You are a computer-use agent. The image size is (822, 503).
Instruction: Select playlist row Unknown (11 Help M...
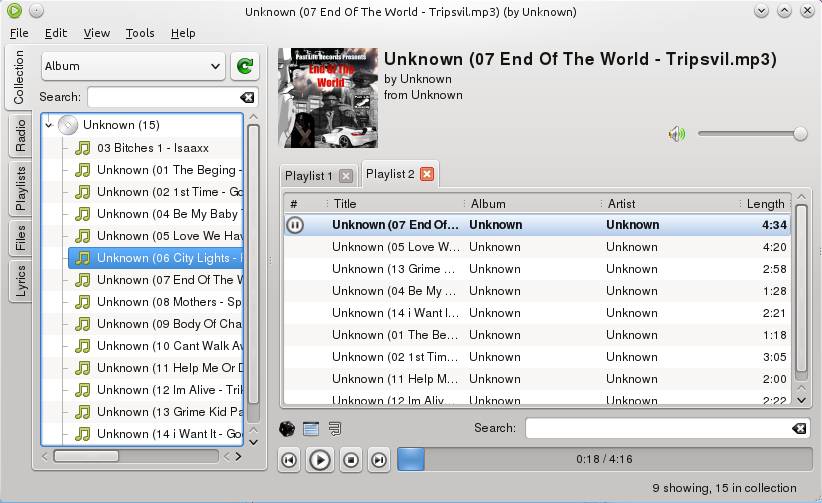[537, 379]
